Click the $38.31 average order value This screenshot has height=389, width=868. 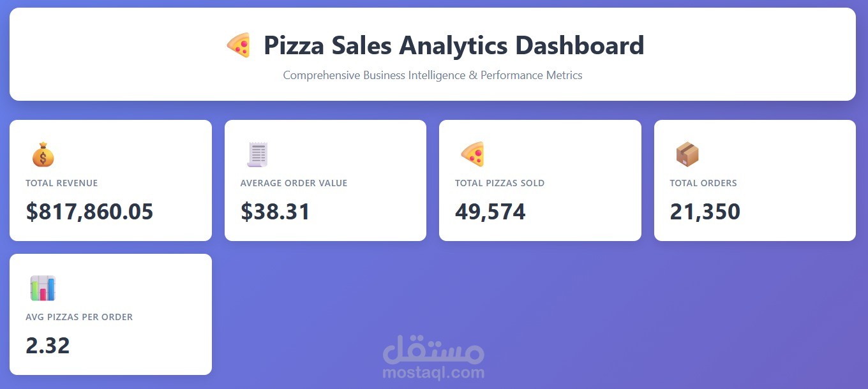(x=275, y=212)
